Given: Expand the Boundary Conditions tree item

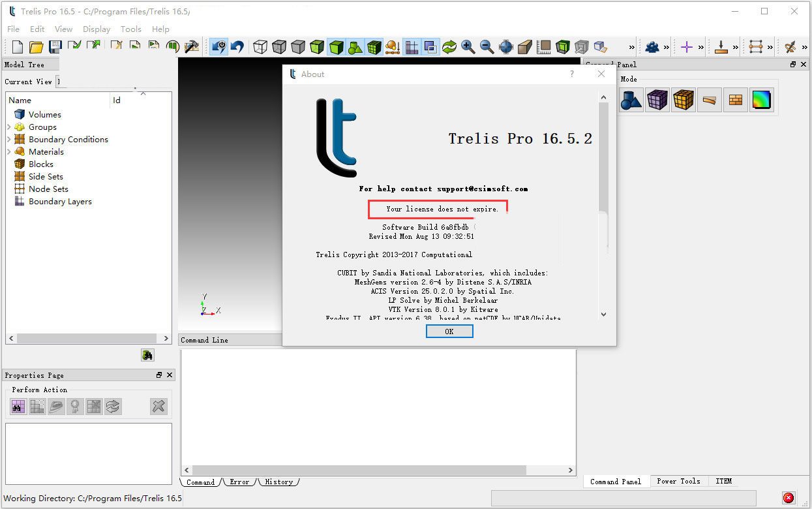Looking at the screenshot, I should 8,139.
